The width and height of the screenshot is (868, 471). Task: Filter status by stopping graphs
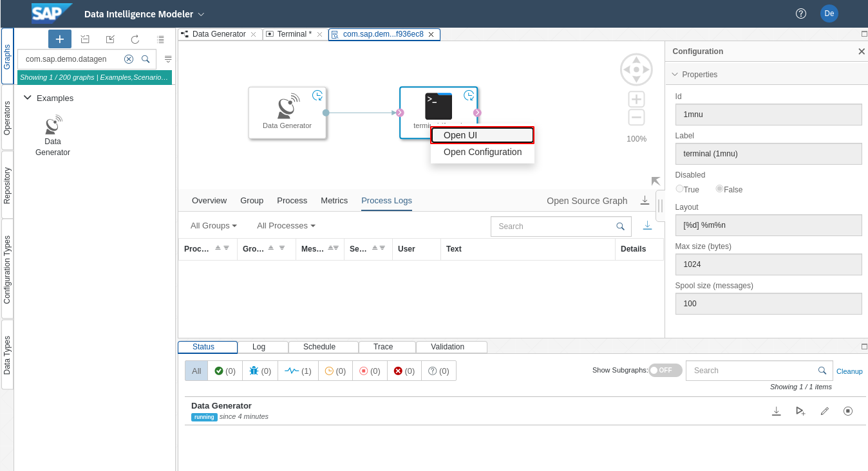pos(370,371)
